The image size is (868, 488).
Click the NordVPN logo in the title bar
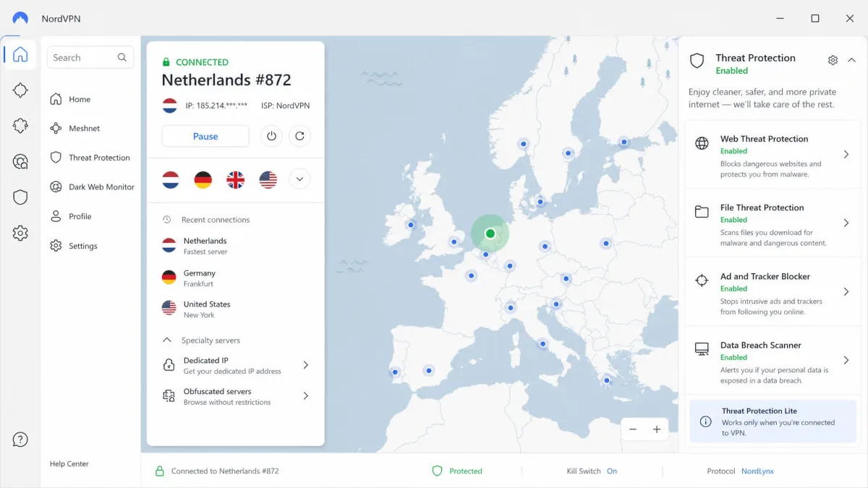tap(20, 18)
